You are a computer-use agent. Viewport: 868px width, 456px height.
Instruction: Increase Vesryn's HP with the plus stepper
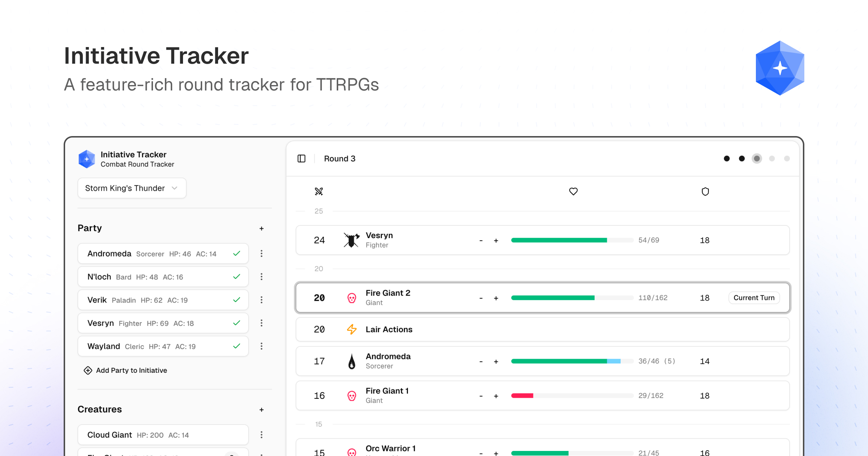click(x=496, y=240)
